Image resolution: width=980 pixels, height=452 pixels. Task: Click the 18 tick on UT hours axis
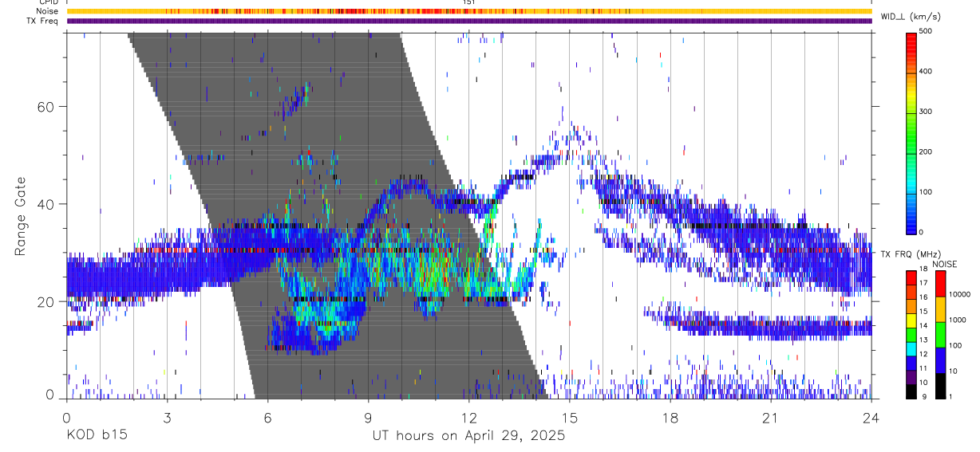[x=670, y=417]
